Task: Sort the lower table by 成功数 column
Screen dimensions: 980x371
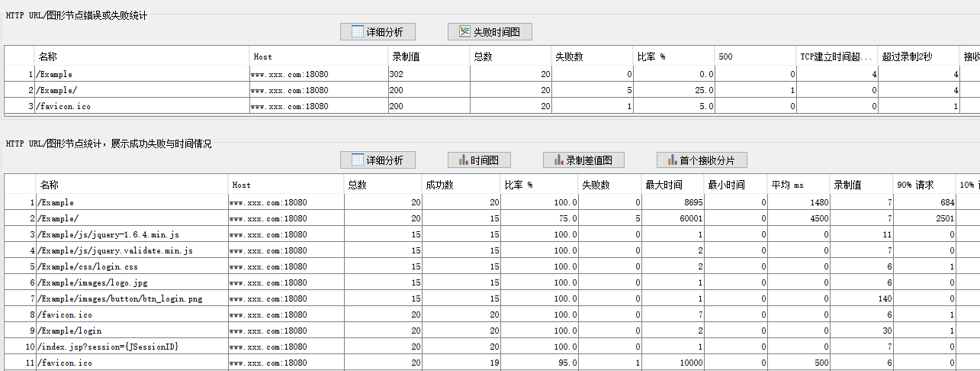Action: click(x=461, y=185)
